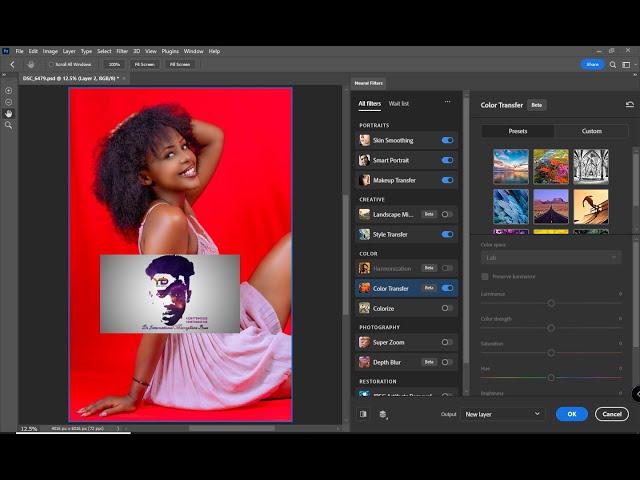The image size is (640, 480).
Task: Click the Landscape Mixer filter icon
Action: [364, 214]
